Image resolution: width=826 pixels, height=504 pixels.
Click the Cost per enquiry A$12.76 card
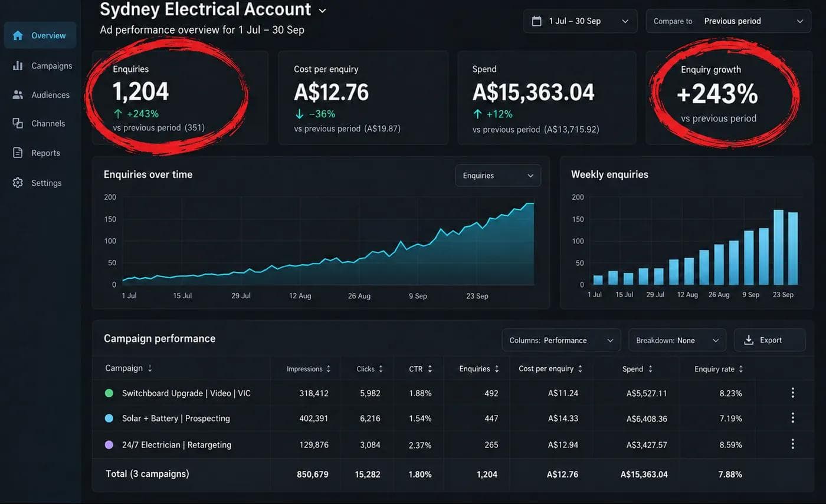363,98
